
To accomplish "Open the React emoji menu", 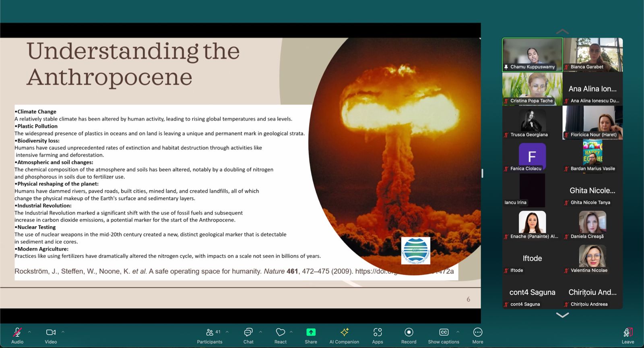I will tap(280, 335).
